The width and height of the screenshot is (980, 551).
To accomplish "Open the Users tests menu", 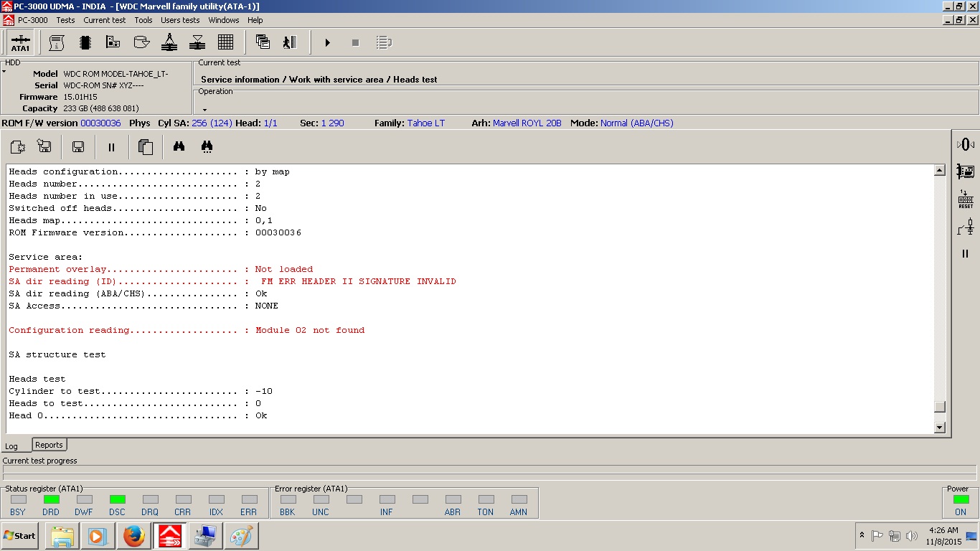I will 180,20.
